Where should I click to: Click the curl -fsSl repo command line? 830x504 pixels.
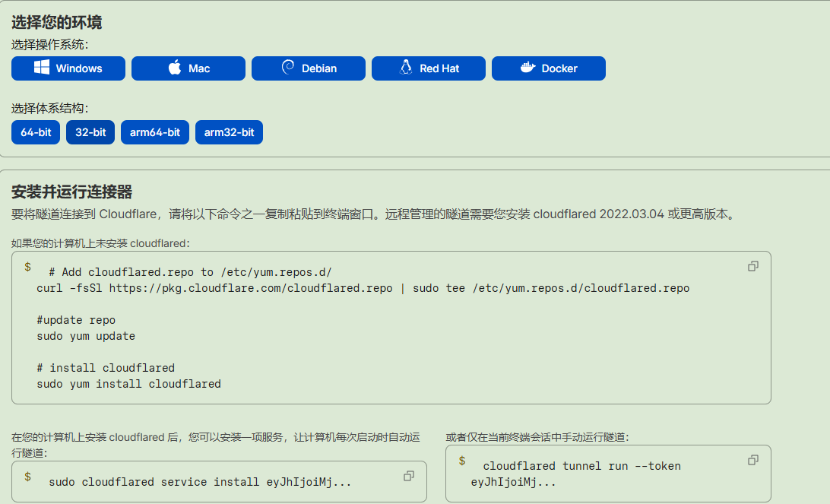363,288
